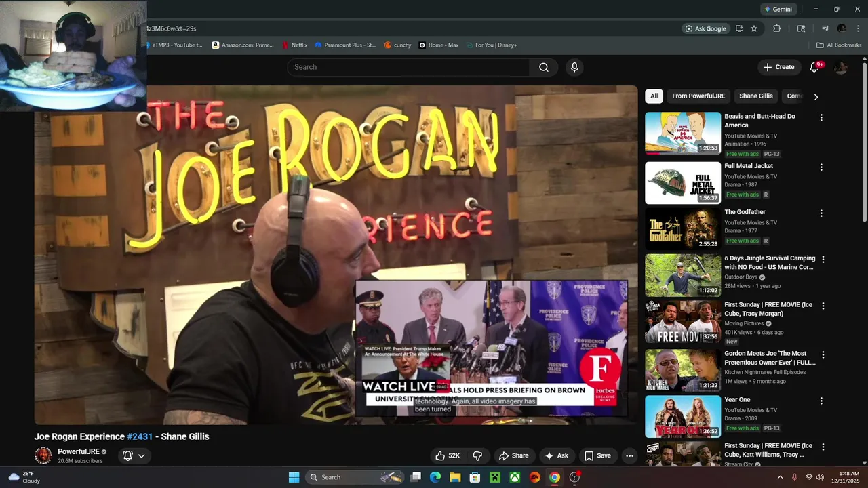Open the For You | Disney+ bookmark
This screenshot has height=488, width=868.
click(492, 45)
